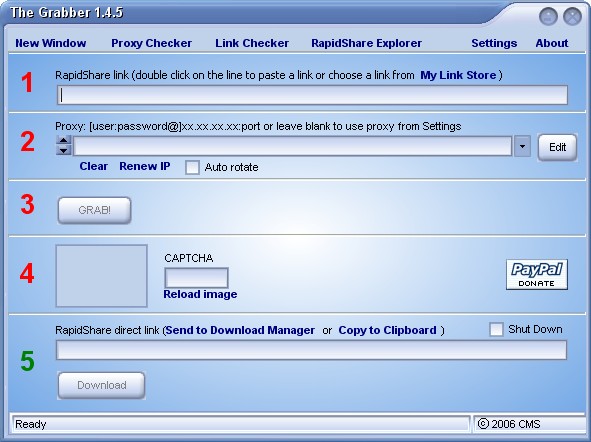The image size is (591, 442).
Task: Click the GRAB! button
Action: 94,210
